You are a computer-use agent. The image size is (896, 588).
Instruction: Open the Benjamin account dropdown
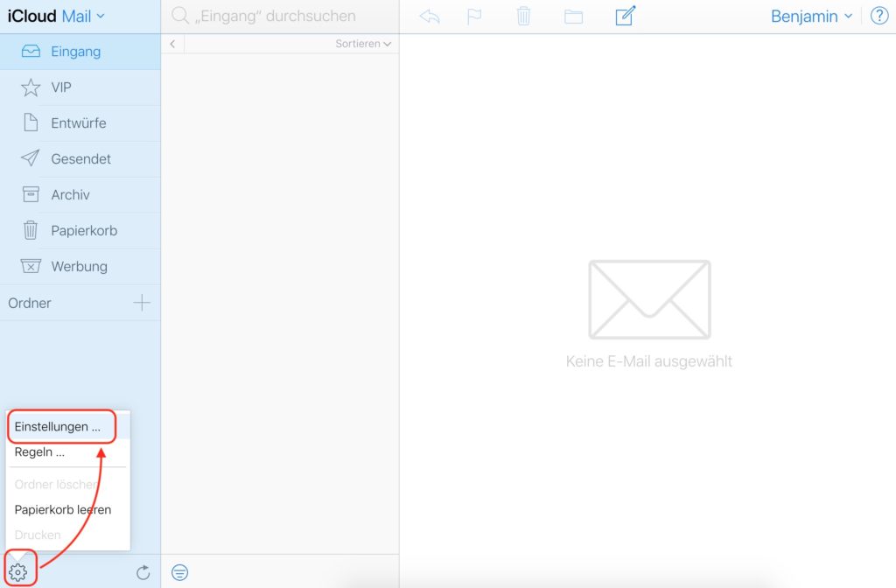coord(809,15)
